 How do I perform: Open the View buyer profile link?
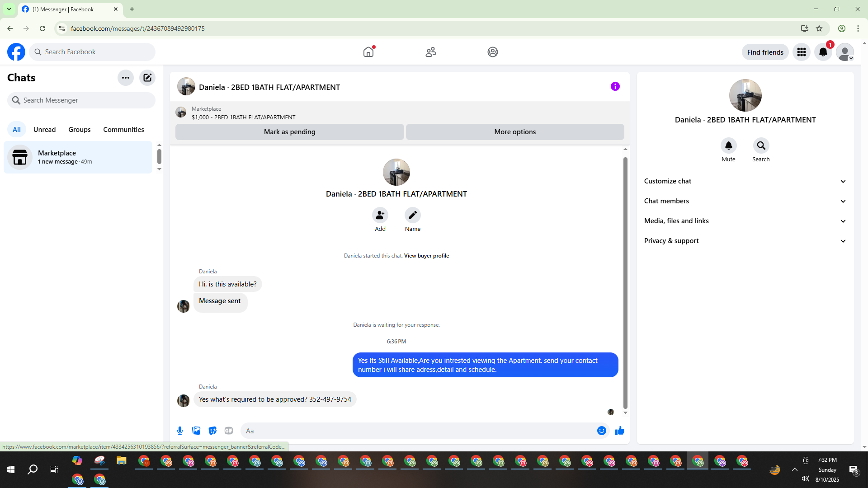(426, 256)
